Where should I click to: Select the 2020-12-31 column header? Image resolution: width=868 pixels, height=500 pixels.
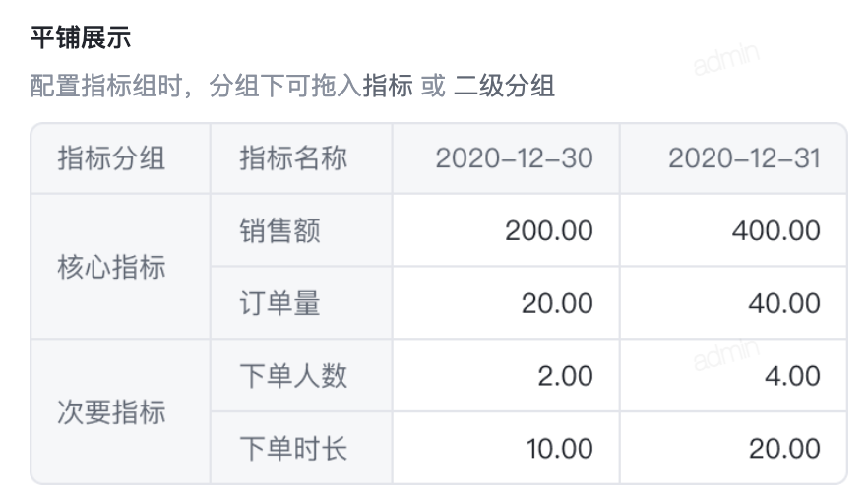coord(733,158)
